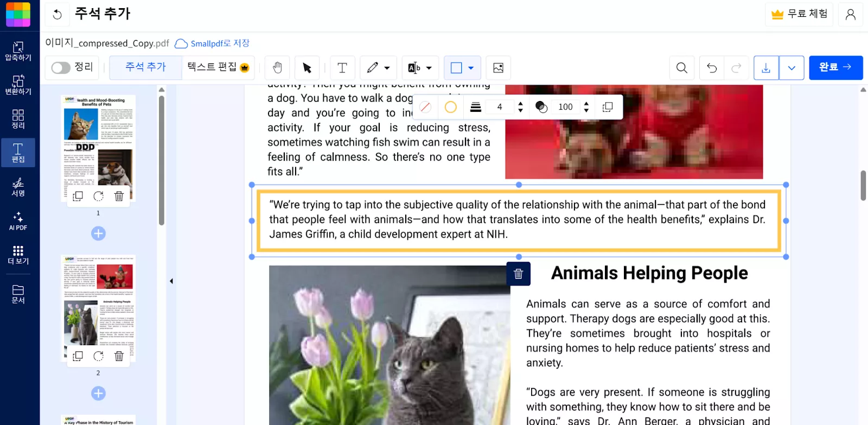Image resolution: width=868 pixels, height=425 pixels.
Task: Redo the last action
Action: pyautogui.click(x=736, y=68)
